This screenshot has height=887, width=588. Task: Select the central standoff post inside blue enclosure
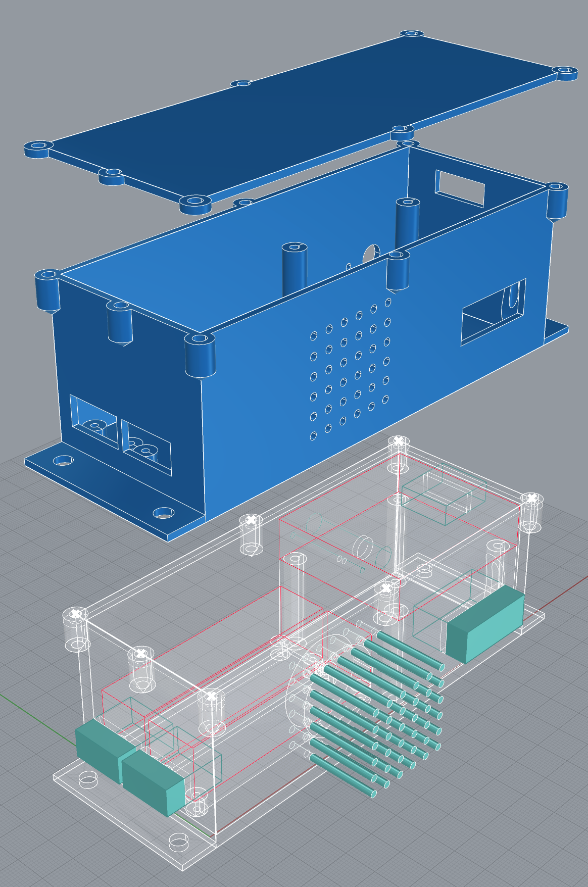295,269
